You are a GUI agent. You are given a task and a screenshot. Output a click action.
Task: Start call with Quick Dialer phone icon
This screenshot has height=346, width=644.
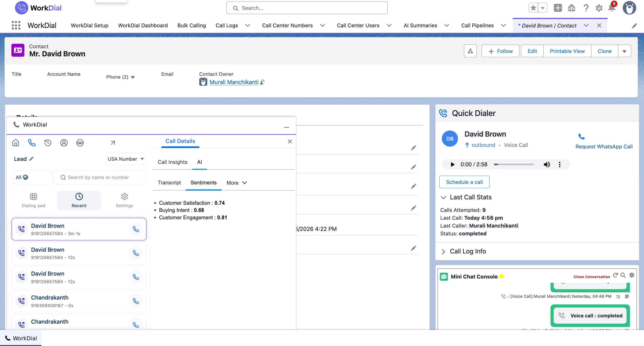pyautogui.click(x=582, y=137)
